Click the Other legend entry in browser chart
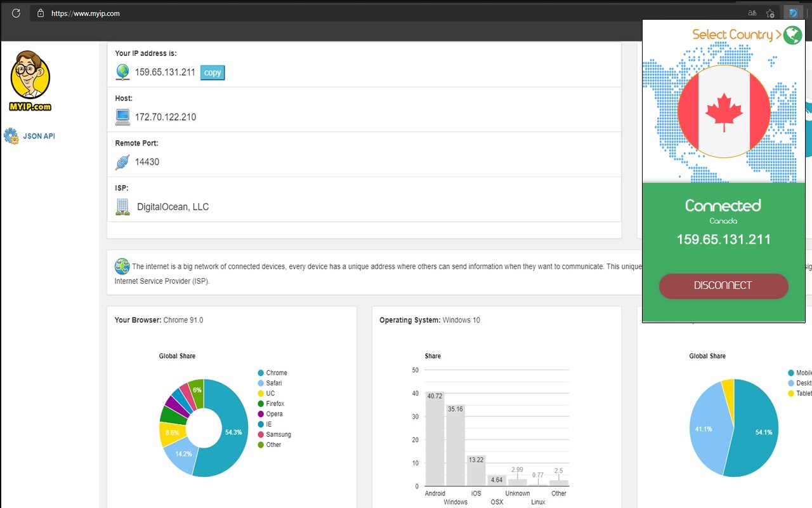Screen dimensions: 812x508 pyautogui.click(x=269, y=444)
